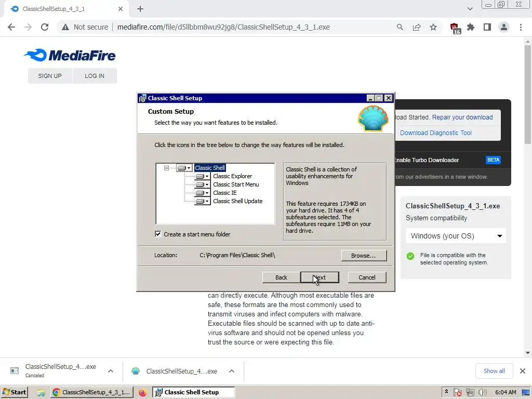Click the MediaFire logo
The image size is (532, 399).
pyautogui.click(x=70, y=55)
